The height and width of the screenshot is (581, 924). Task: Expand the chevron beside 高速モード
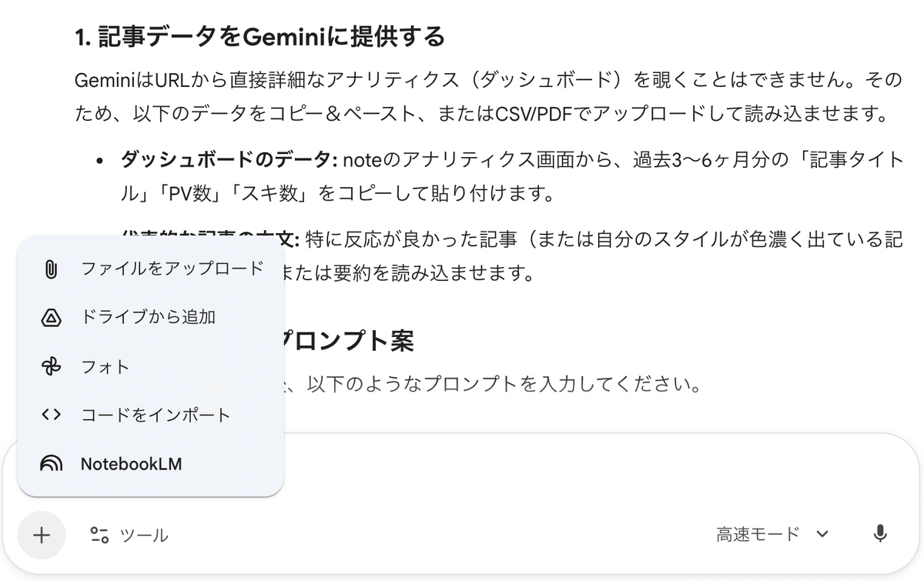pos(822,534)
